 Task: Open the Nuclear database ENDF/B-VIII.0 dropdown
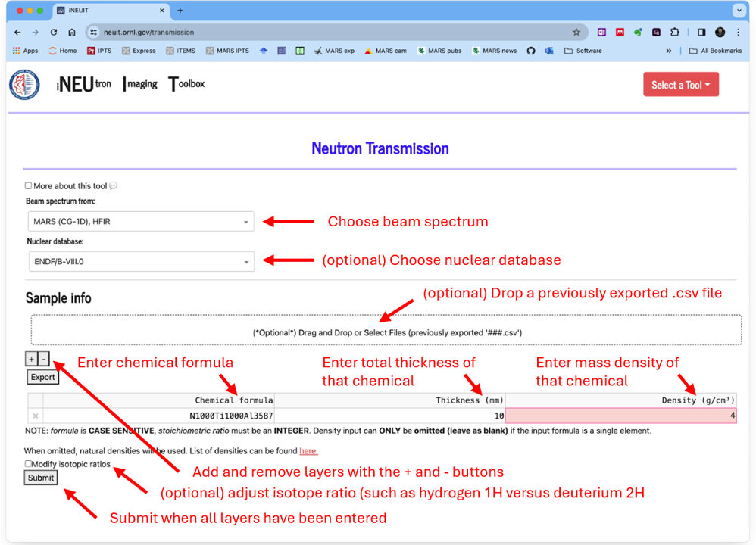click(x=140, y=262)
